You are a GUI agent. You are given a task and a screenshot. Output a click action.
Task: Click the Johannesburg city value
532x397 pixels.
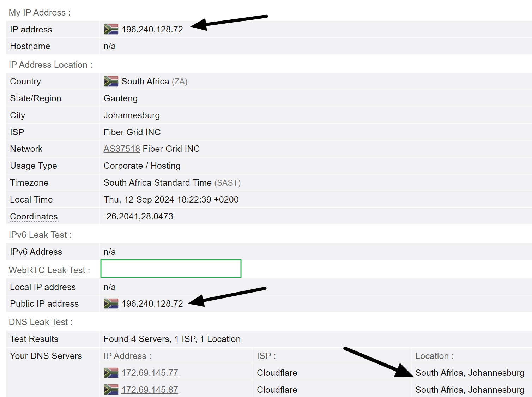[x=132, y=115]
